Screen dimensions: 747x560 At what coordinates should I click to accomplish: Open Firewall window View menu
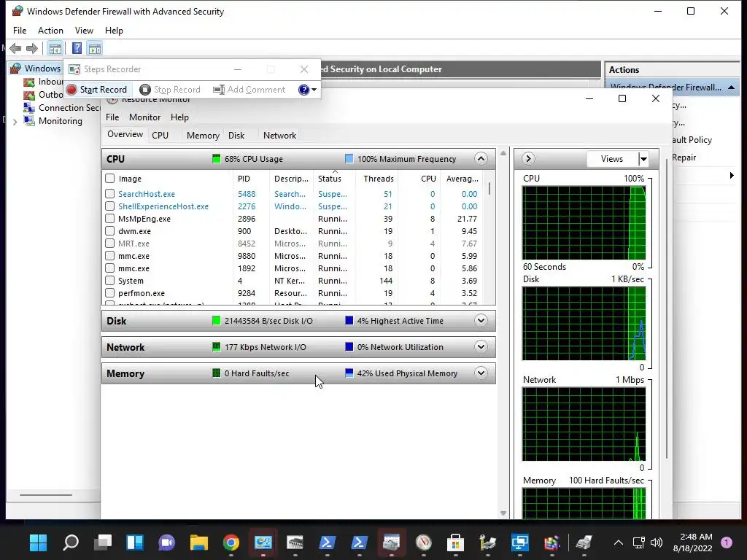(84, 31)
